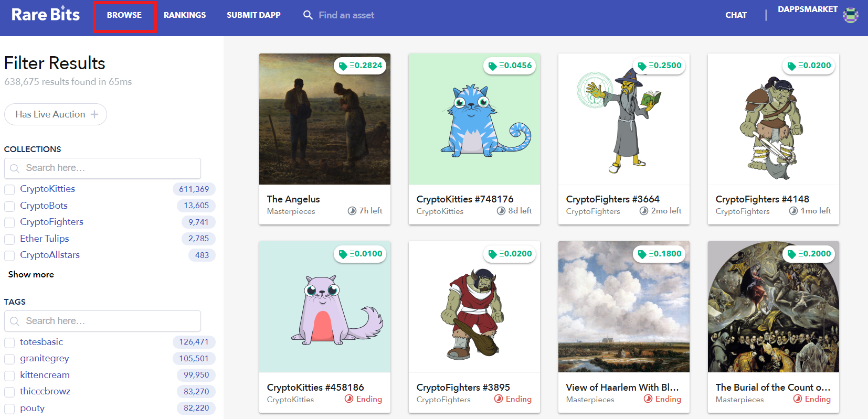Click the 0.0100 price tag badge
The height and width of the screenshot is (419, 868).
pos(361,254)
